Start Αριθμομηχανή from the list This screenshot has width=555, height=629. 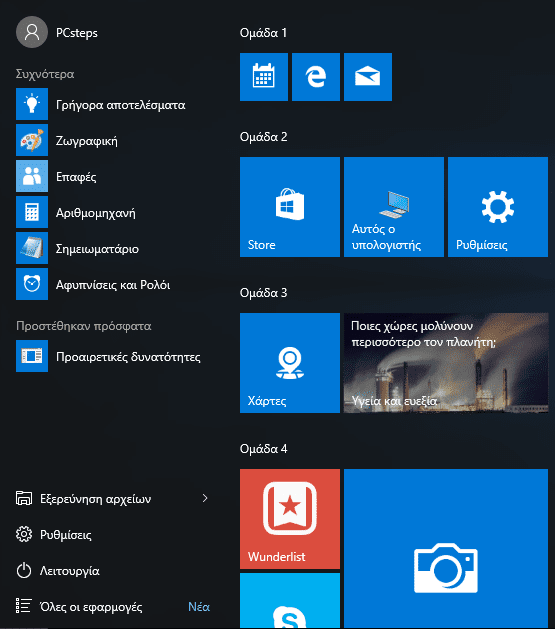click(95, 213)
